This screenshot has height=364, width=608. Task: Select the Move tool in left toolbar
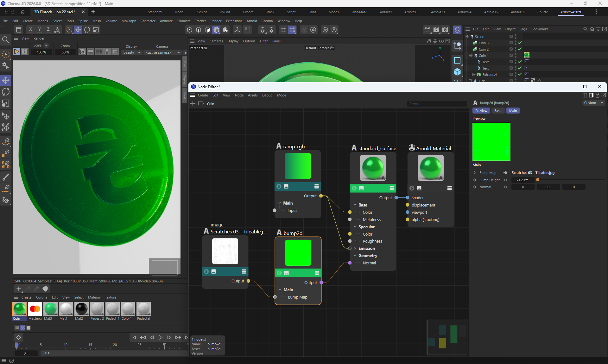[x=6, y=80]
